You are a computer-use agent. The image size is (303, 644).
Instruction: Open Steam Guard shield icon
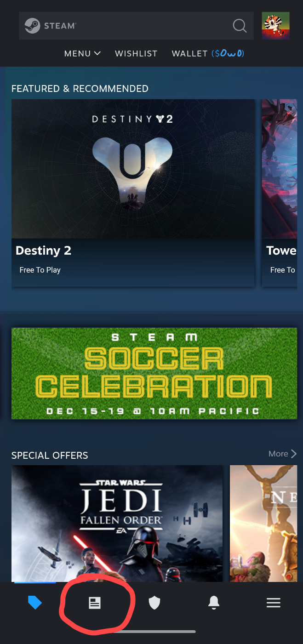coord(154,603)
